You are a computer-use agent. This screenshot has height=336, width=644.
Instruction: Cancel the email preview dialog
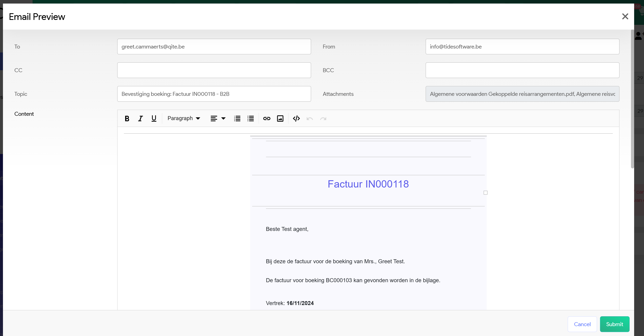582,324
